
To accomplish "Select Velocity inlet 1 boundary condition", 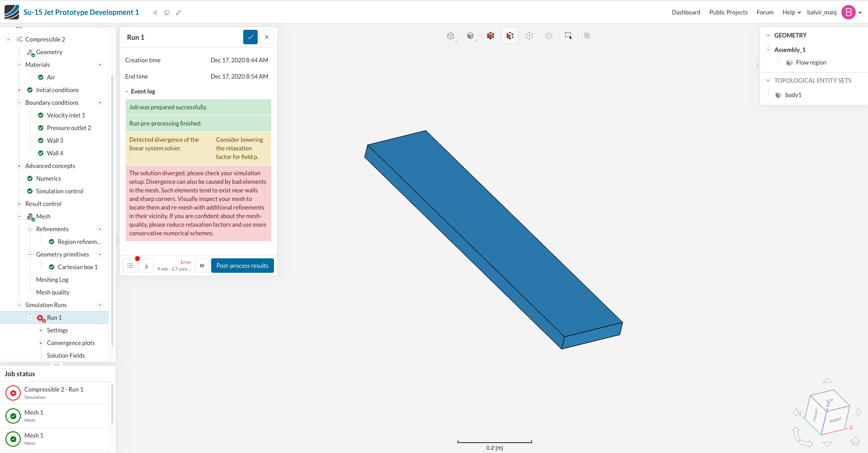I will pos(66,115).
